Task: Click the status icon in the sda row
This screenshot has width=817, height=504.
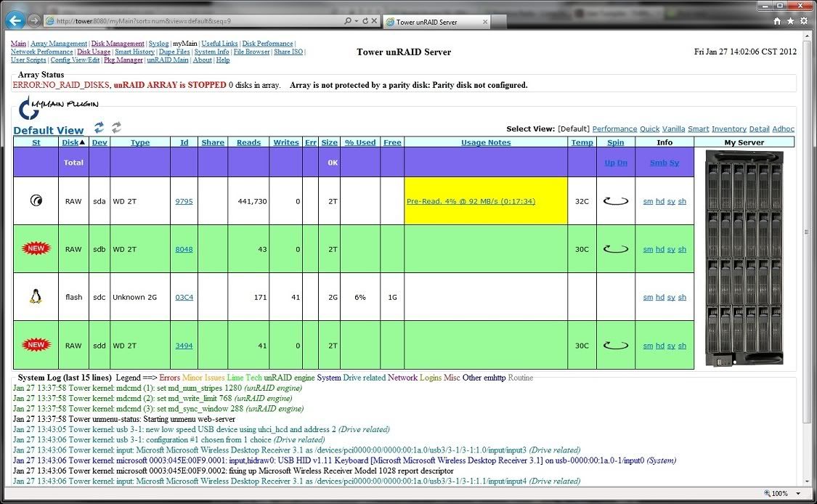Action: click(36, 201)
